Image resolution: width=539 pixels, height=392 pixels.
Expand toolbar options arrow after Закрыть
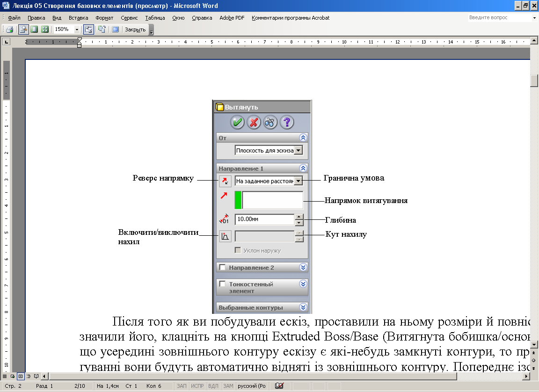click(151, 30)
